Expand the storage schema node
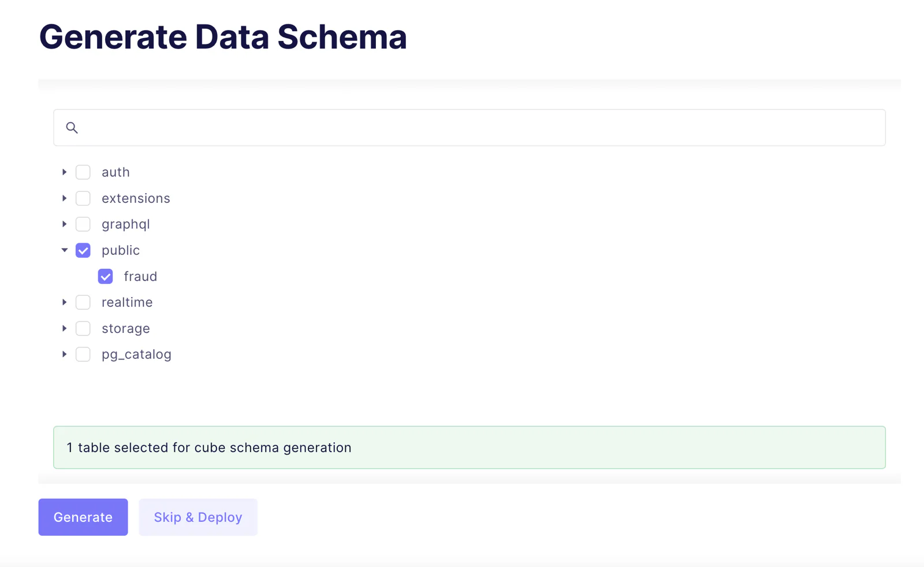Image resolution: width=924 pixels, height=567 pixels. (x=65, y=328)
